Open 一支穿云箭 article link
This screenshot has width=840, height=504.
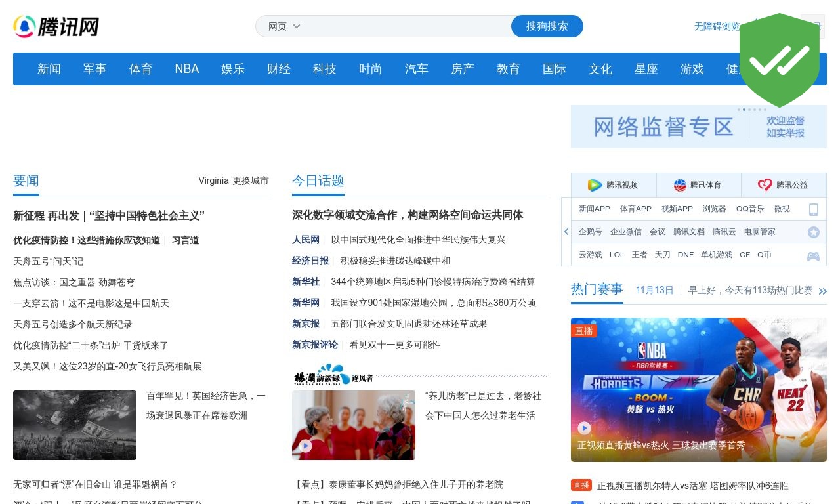(x=91, y=303)
